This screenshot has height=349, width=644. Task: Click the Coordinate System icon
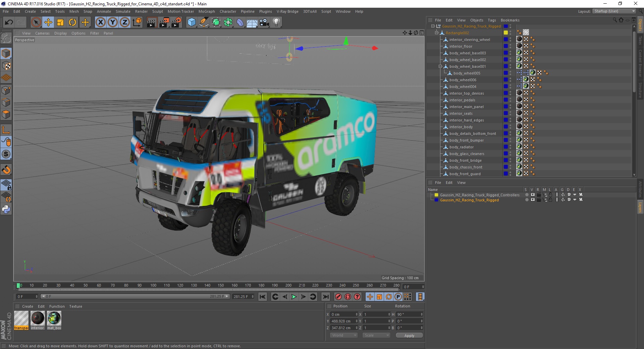(x=137, y=22)
